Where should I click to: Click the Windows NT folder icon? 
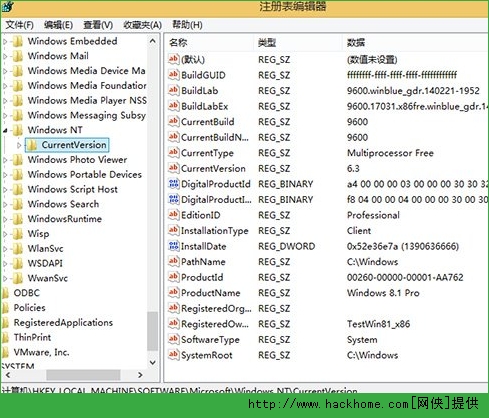tap(18, 130)
